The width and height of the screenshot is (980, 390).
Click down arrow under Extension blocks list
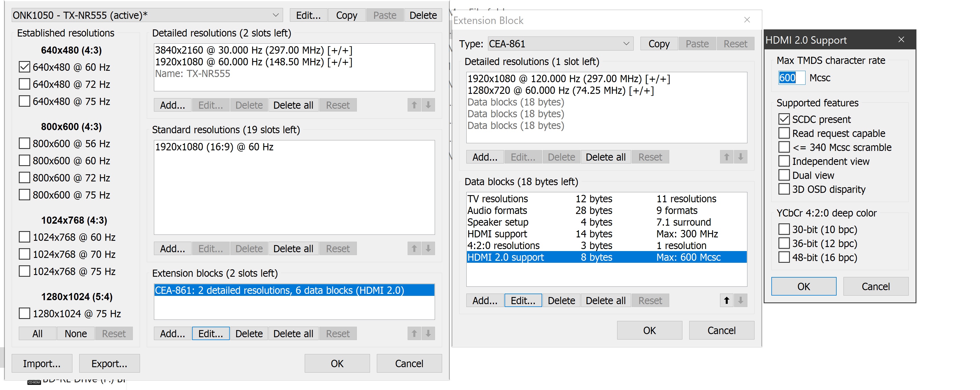[x=428, y=334]
